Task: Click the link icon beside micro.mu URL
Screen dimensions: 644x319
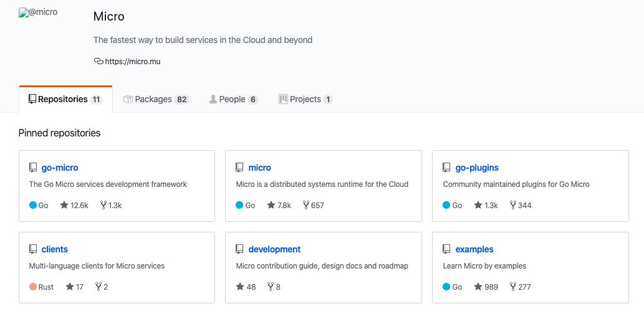Action: coord(98,61)
